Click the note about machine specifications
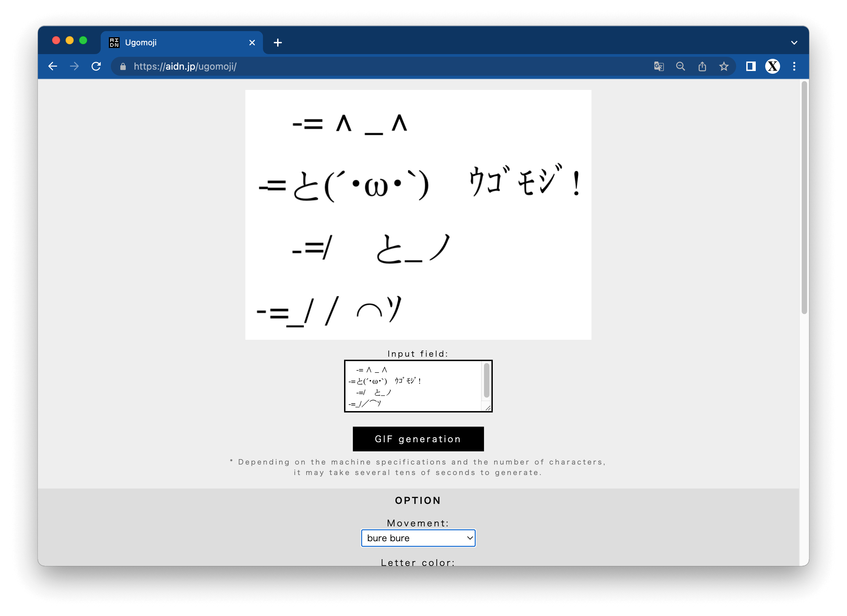The width and height of the screenshot is (847, 616). 418,467
